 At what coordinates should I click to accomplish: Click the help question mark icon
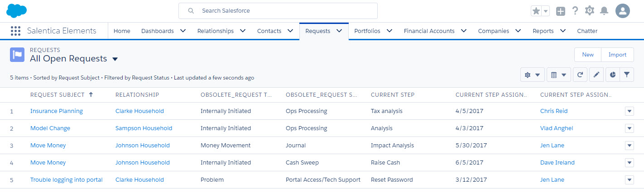575,11
